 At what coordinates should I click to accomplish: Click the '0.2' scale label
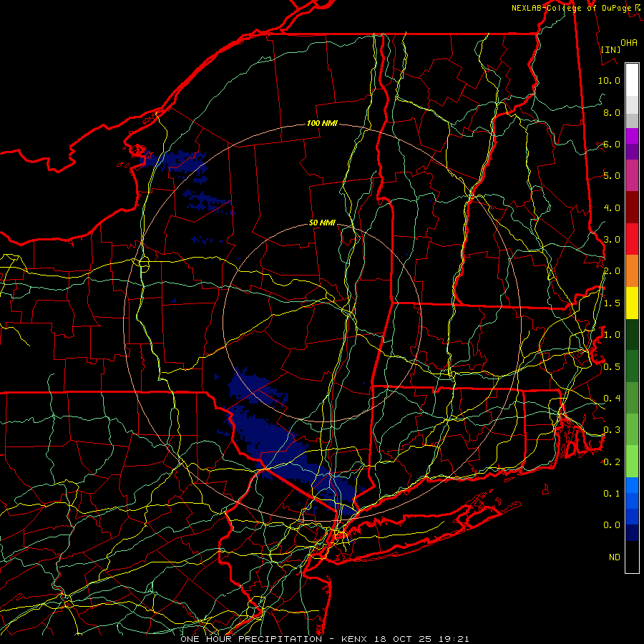[x=612, y=462]
